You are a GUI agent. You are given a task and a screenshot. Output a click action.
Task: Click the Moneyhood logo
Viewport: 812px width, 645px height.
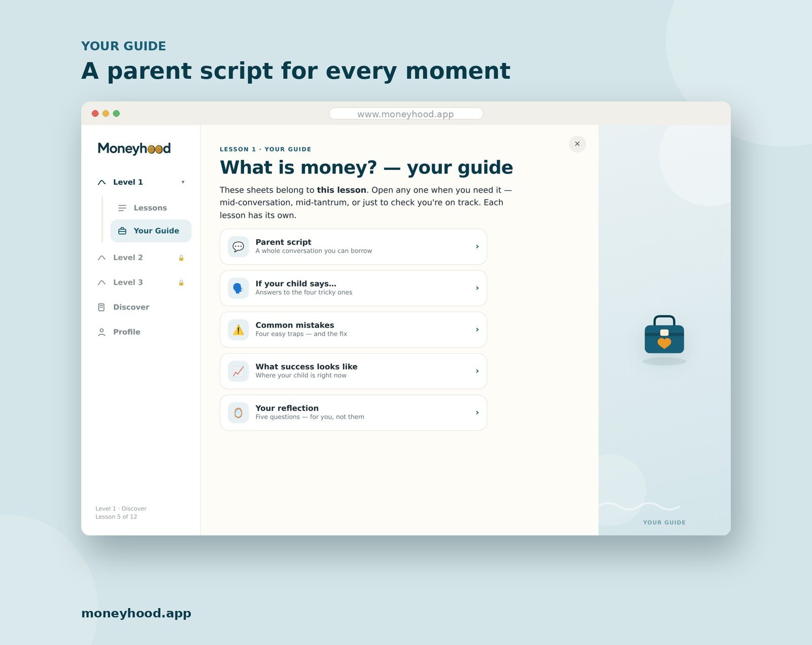tap(134, 149)
